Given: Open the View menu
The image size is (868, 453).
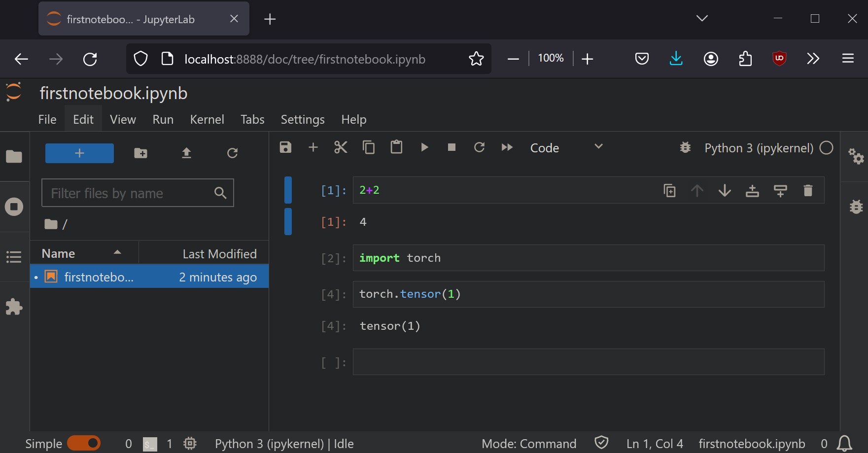Looking at the screenshot, I should 123,119.
